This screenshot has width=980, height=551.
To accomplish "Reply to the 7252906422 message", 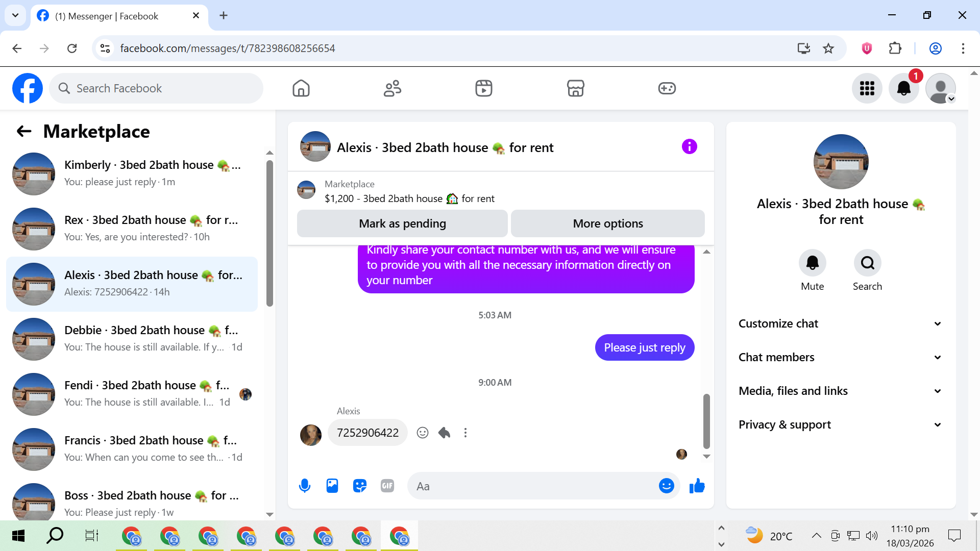I will [x=444, y=433].
